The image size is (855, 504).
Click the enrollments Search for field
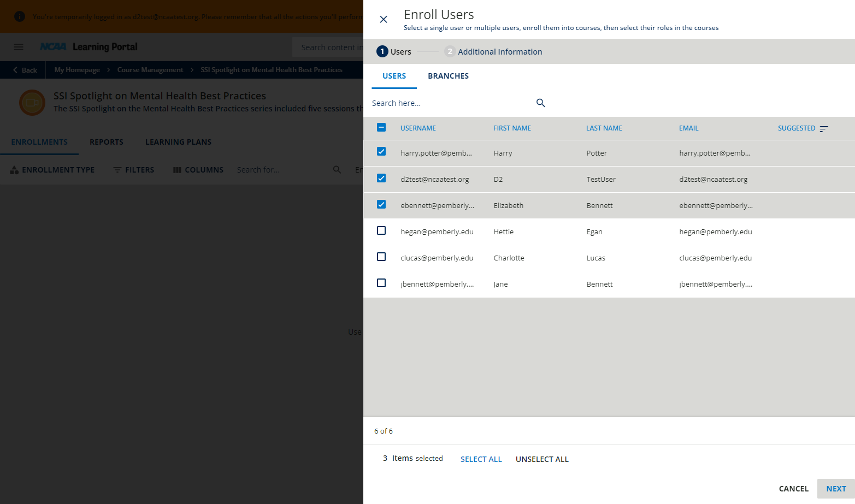(282, 170)
